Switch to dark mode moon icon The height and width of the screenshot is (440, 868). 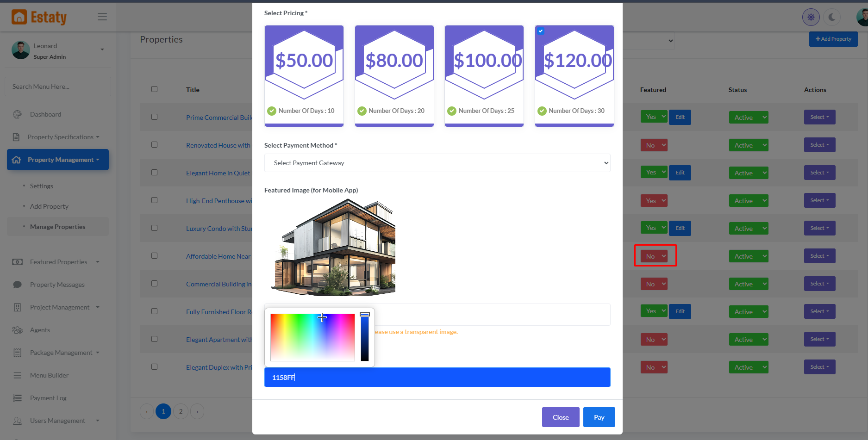(832, 17)
